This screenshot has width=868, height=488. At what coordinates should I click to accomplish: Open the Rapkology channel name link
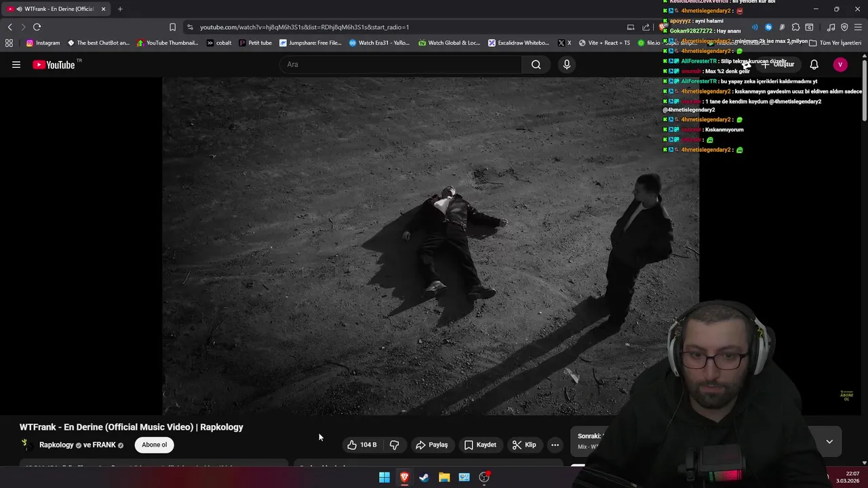(56, 445)
